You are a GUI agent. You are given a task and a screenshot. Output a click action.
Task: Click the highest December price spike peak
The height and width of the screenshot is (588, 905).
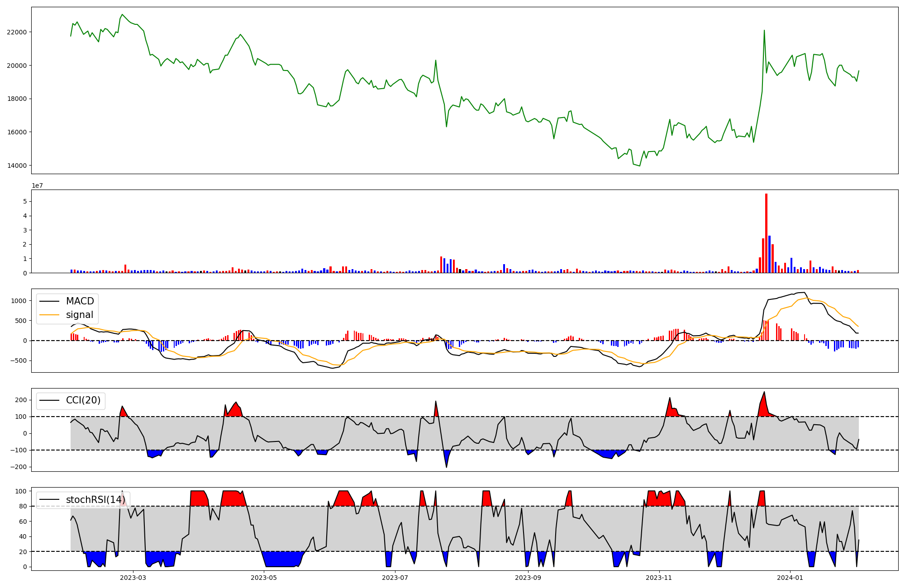764,31
